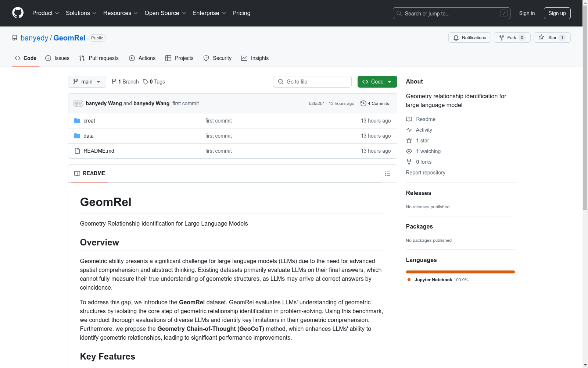588x368 pixels.
Task: Open the Projects tab
Action: [x=179, y=58]
